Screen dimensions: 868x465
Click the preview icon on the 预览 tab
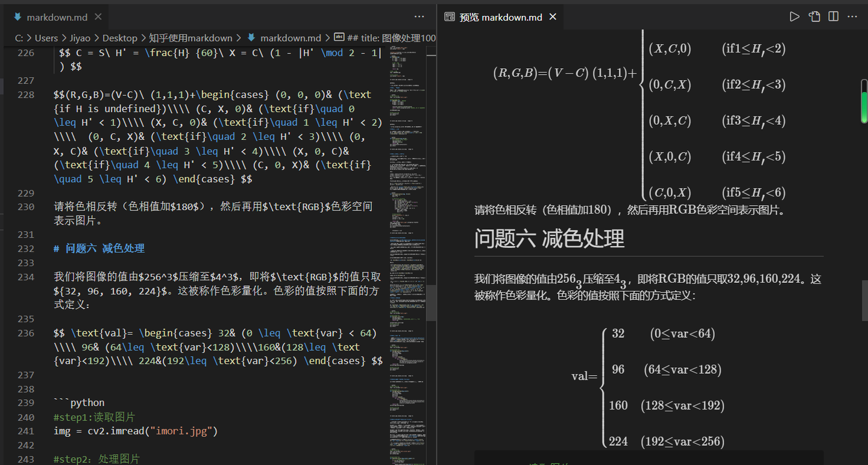pyautogui.click(x=449, y=16)
